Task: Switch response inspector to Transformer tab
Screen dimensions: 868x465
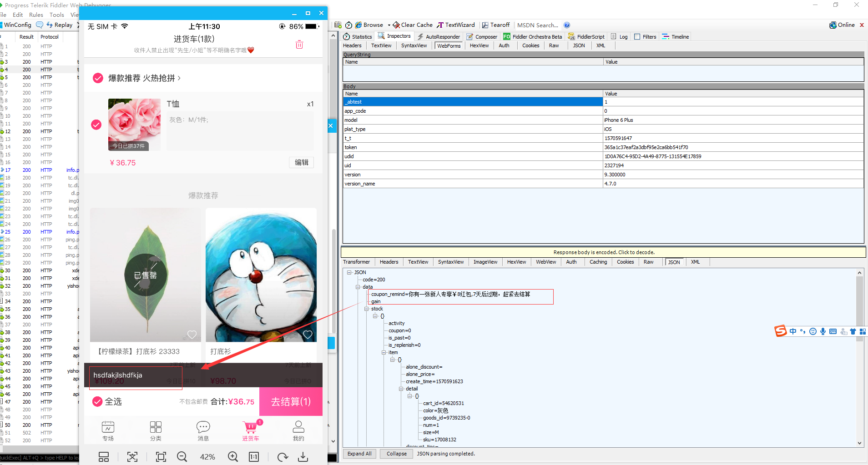Action: (x=356, y=262)
